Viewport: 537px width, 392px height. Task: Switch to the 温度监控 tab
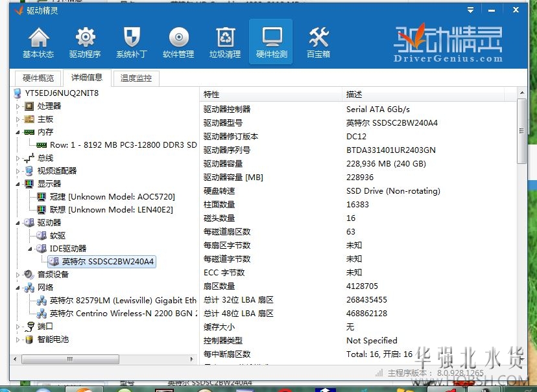click(x=136, y=78)
